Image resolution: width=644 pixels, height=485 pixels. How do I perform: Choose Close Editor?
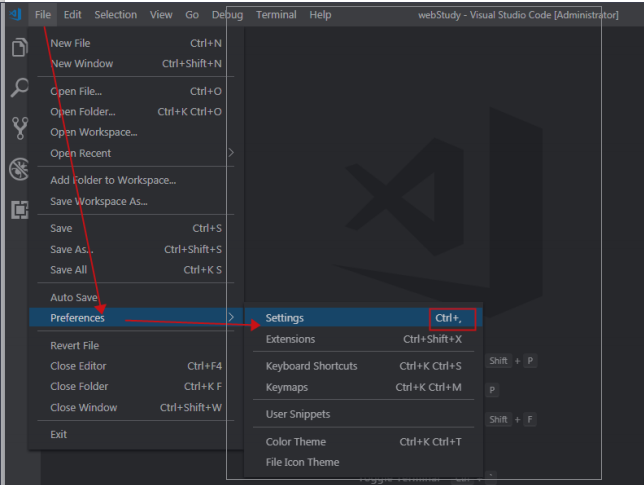[x=136, y=366]
